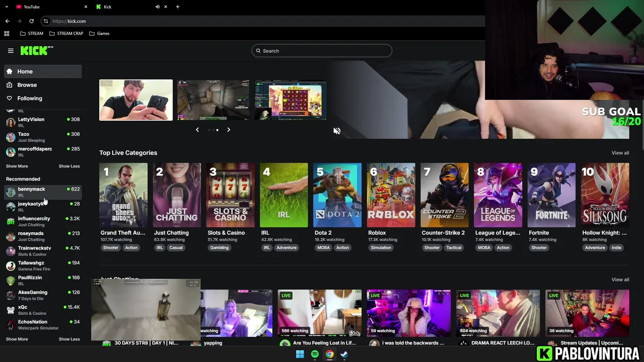The height and width of the screenshot is (362, 644).
Task: Open AkesGaming recommended channel
Action: pos(43,295)
